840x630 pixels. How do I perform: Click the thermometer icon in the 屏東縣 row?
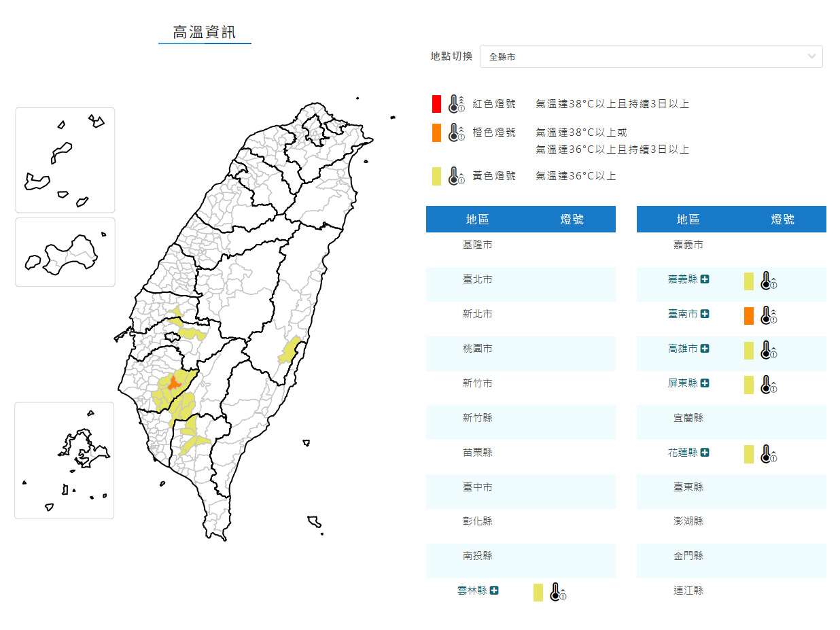click(769, 385)
